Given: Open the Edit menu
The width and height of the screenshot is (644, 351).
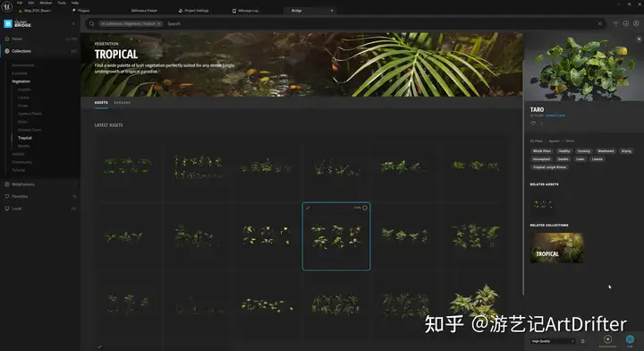Looking at the screenshot, I should pyautogui.click(x=30, y=3).
